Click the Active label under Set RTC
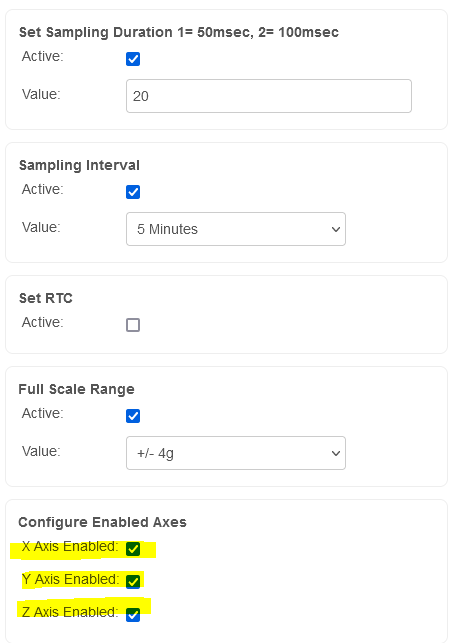The height and width of the screenshot is (643, 454). point(42,322)
